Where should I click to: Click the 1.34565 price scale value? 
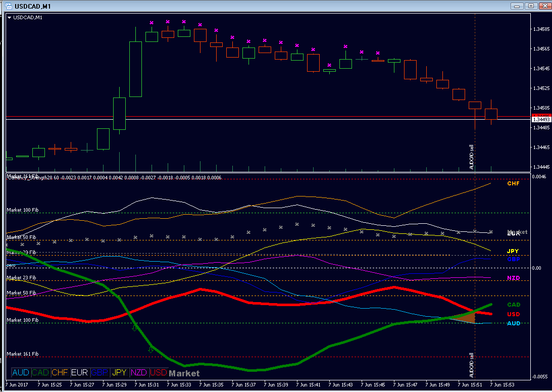[541, 48]
